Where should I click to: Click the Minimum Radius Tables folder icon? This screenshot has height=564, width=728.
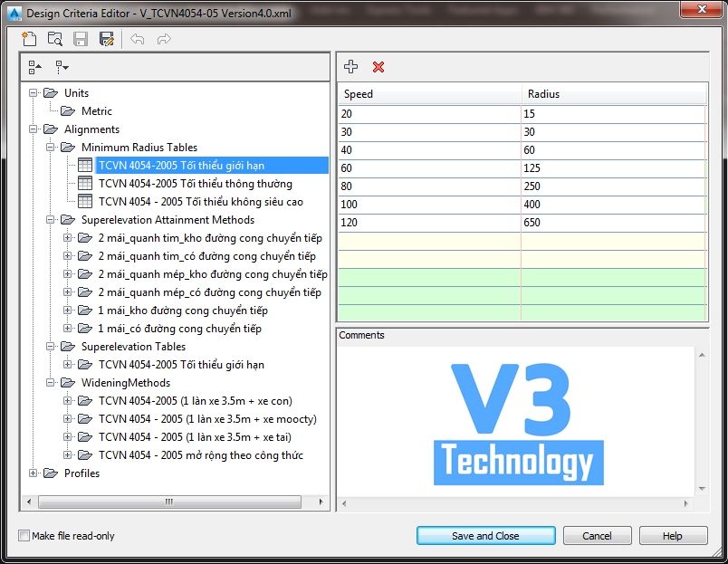(68, 148)
